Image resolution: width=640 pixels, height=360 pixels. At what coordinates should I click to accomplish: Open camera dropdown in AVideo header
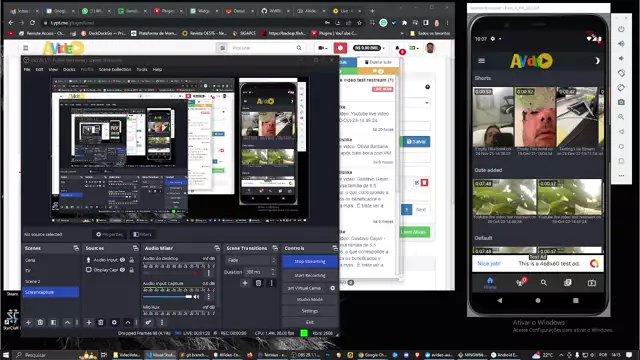pos(323,48)
